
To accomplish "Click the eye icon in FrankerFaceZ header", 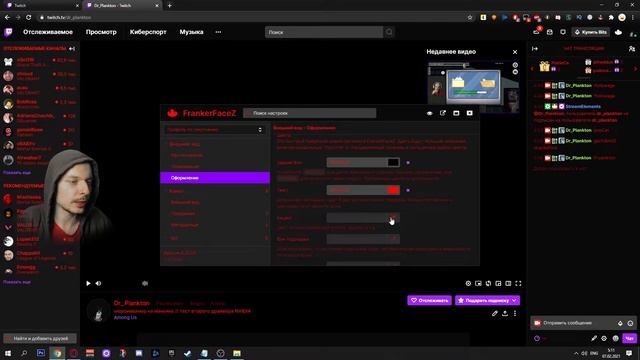I will pyautogui.click(x=429, y=113).
